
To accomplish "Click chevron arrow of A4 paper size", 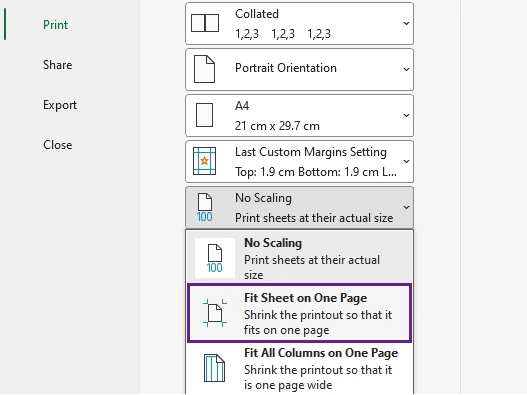I will point(406,115).
